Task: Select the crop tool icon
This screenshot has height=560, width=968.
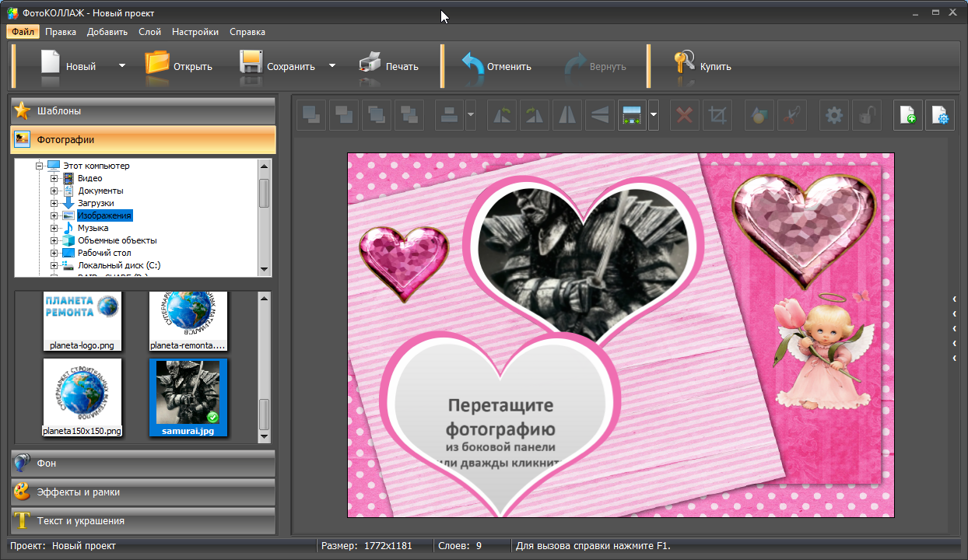Action: coord(717,116)
